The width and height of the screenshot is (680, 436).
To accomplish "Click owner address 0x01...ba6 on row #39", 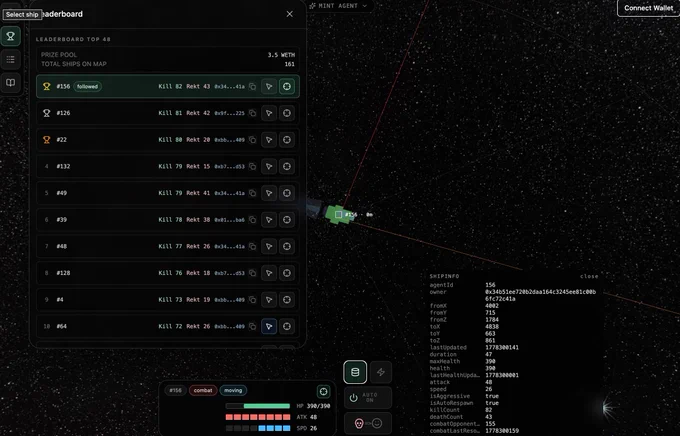I will click(x=229, y=220).
